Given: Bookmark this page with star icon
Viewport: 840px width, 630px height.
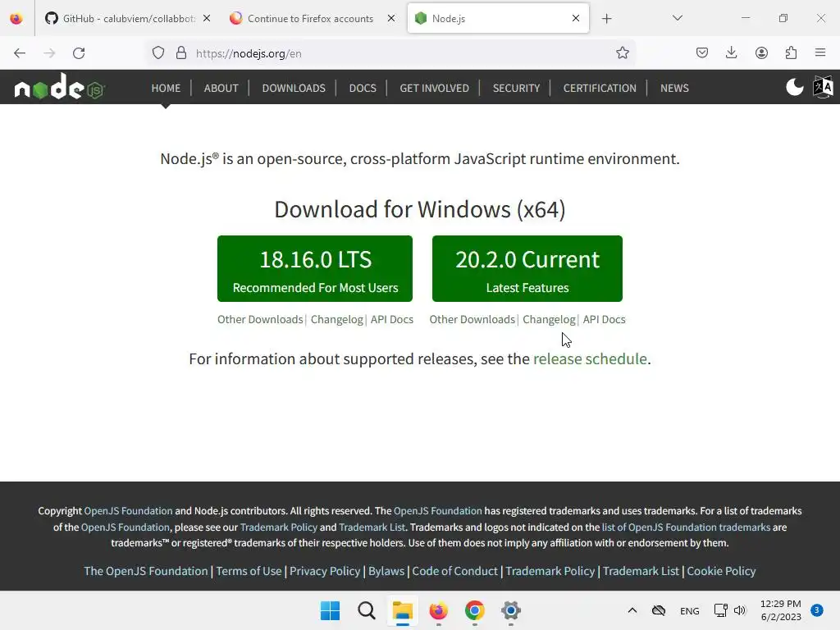Looking at the screenshot, I should [622, 53].
